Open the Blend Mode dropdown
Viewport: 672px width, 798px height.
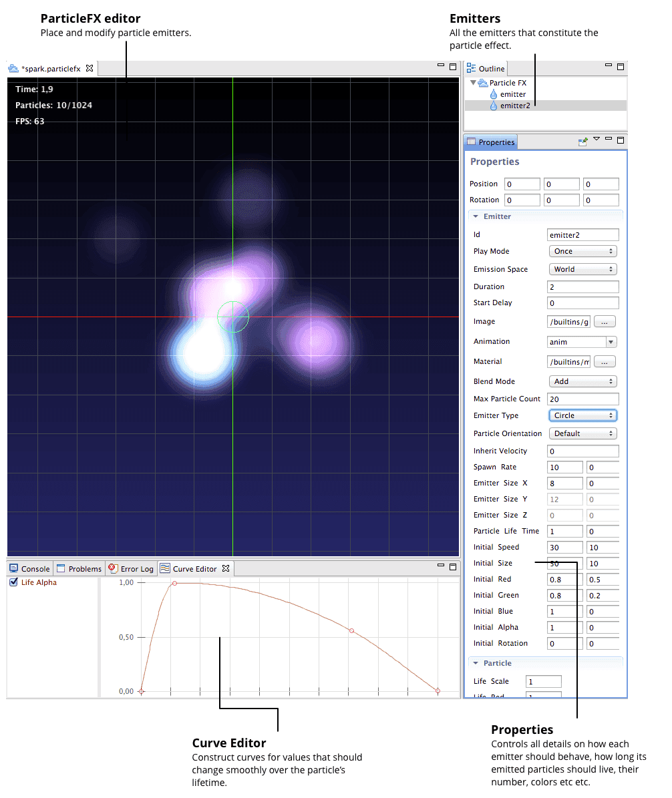click(x=582, y=382)
